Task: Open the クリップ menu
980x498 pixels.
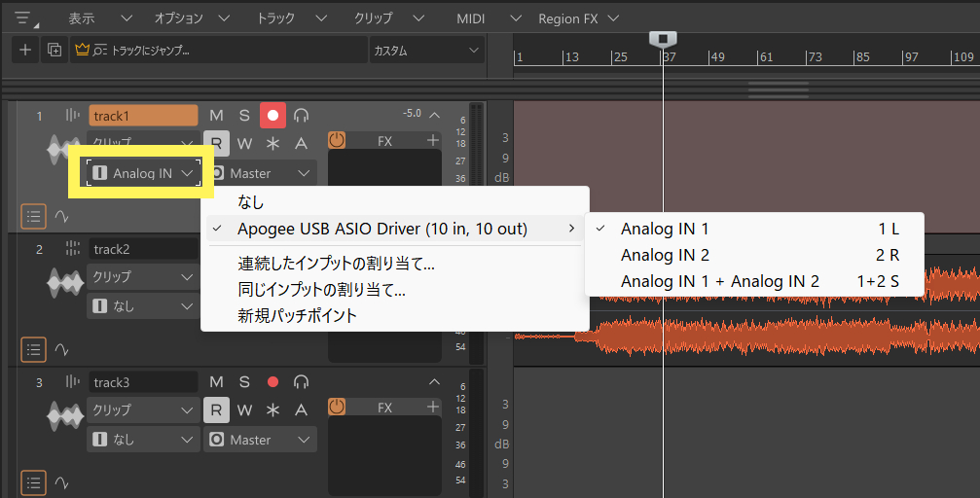Action: [x=388, y=18]
